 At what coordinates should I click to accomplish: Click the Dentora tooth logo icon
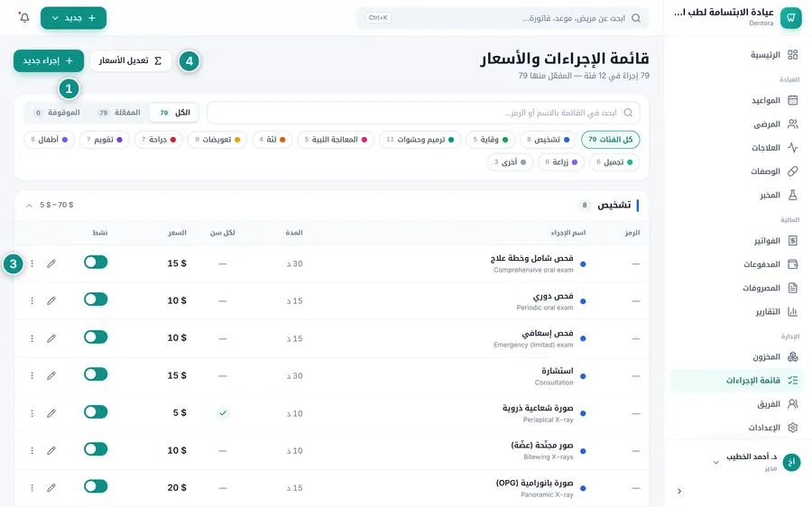790,18
